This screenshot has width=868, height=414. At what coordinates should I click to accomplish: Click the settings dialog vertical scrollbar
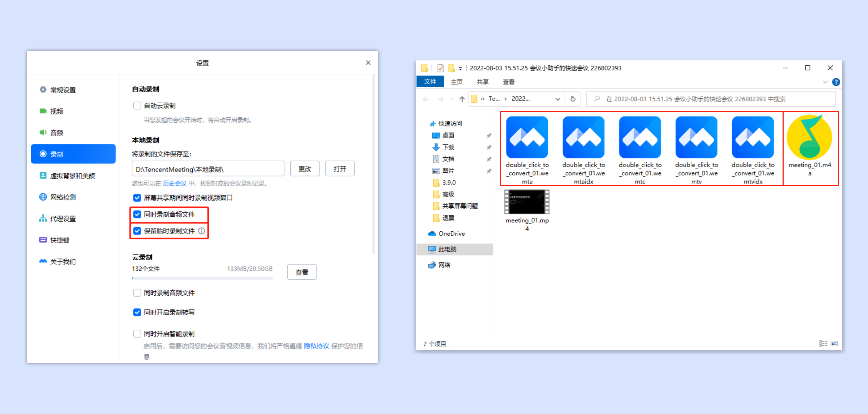pyautogui.click(x=374, y=164)
